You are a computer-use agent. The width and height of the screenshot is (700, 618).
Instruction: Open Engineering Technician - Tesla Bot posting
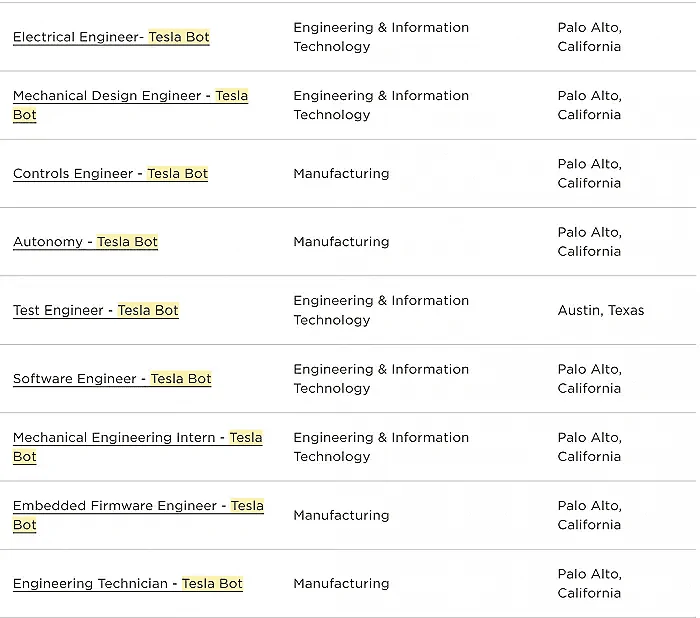point(128,584)
